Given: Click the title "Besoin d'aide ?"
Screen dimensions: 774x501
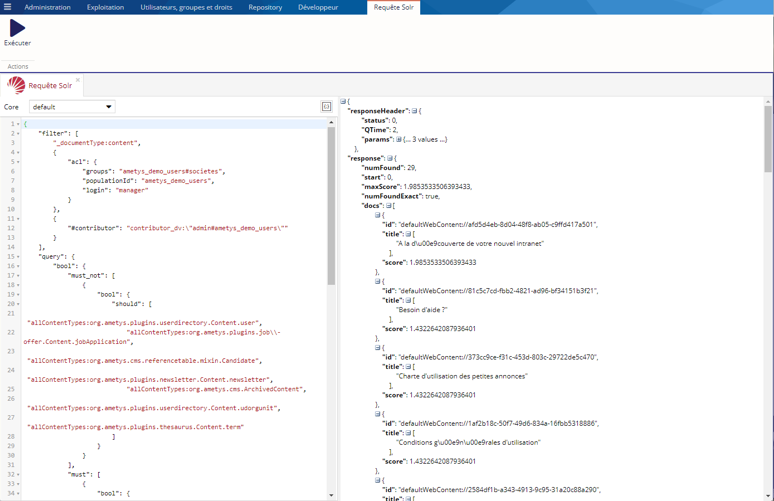Looking at the screenshot, I should click(x=422, y=310).
